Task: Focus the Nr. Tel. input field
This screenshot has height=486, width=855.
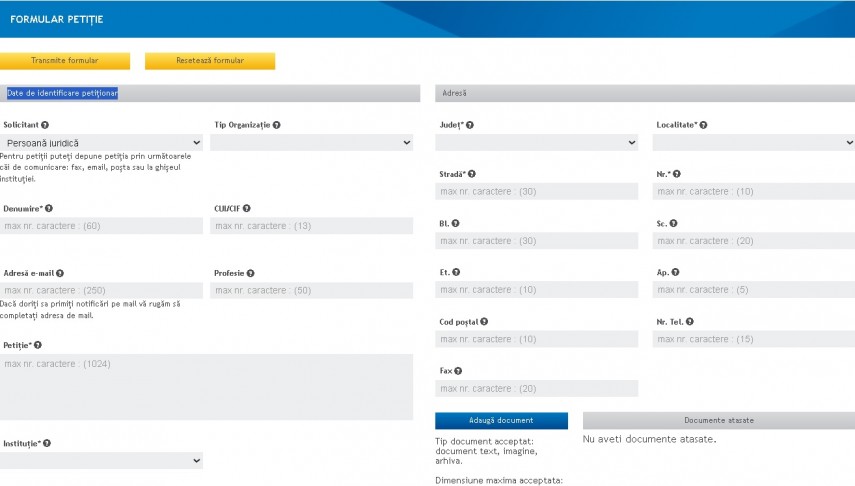Action: [x=754, y=339]
